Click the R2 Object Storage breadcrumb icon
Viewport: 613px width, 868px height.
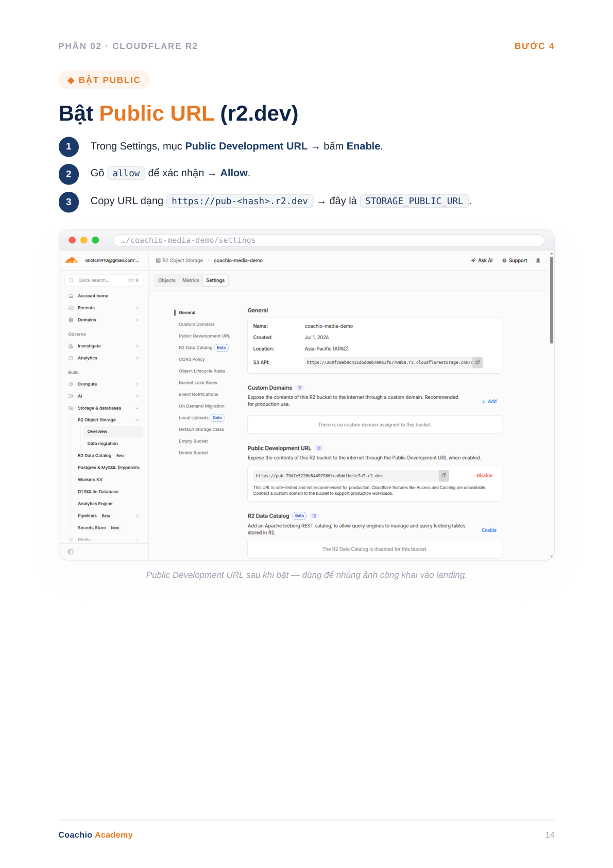(x=158, y=261)
